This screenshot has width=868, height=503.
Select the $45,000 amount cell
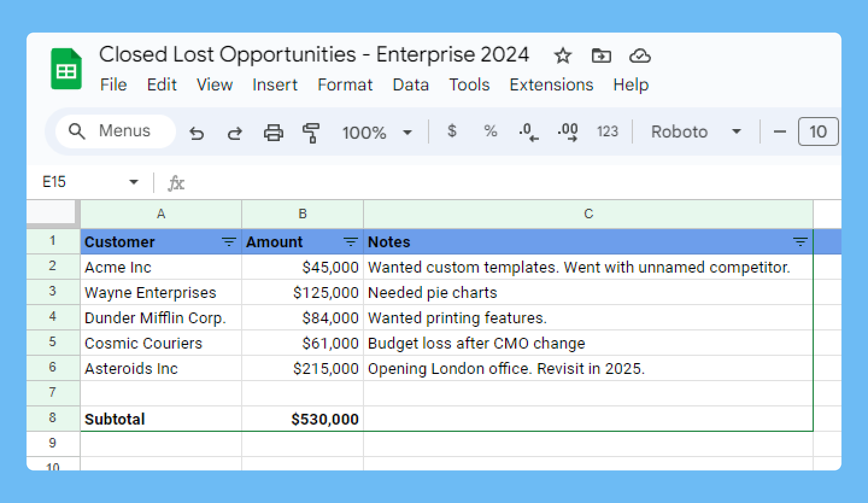pos(303,267)
